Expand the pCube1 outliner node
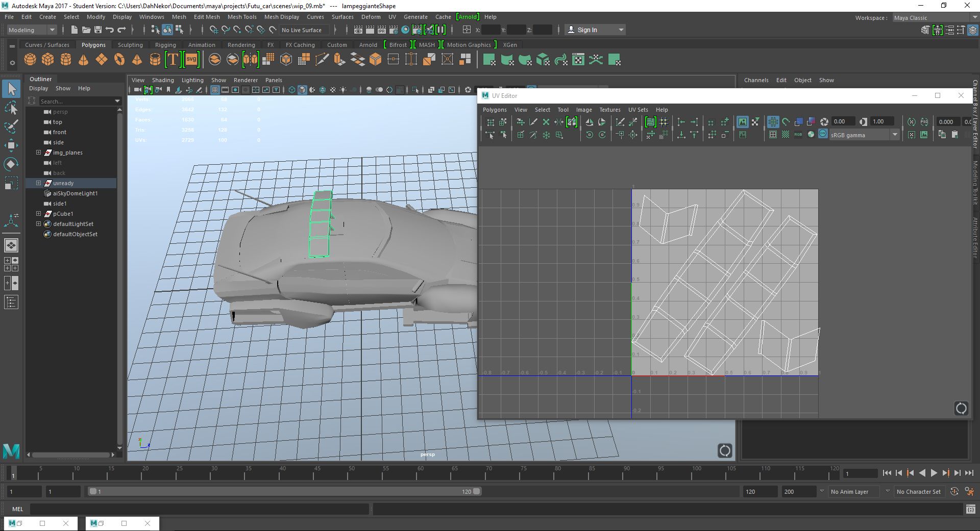Screen dimensions: 980x531 (38, 214)
